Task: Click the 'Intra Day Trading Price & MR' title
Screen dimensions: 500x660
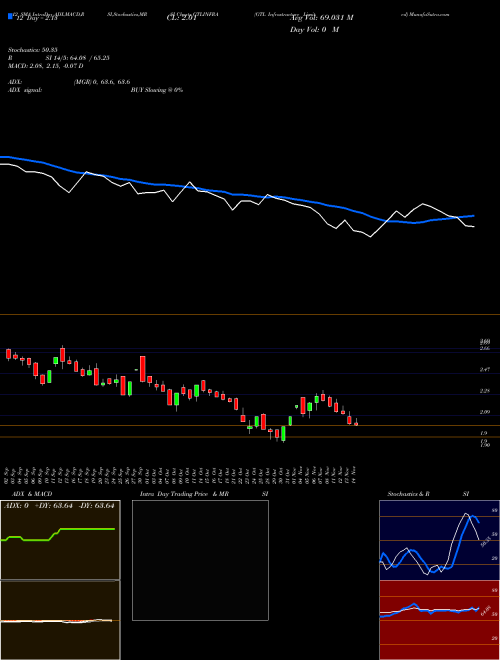Action: (184, 494)
